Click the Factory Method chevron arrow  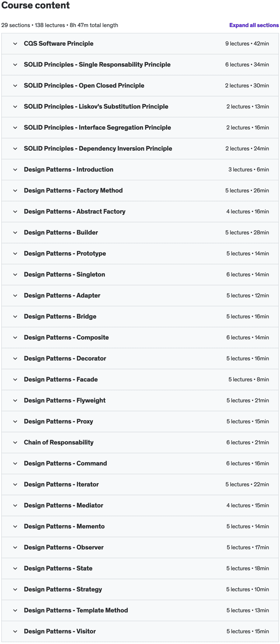pos(15,191)
